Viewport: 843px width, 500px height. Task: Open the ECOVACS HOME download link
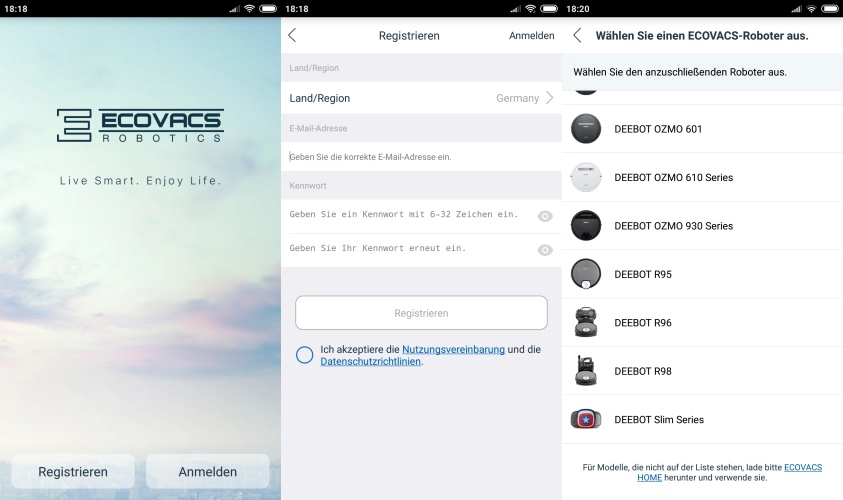coord(803,467)
